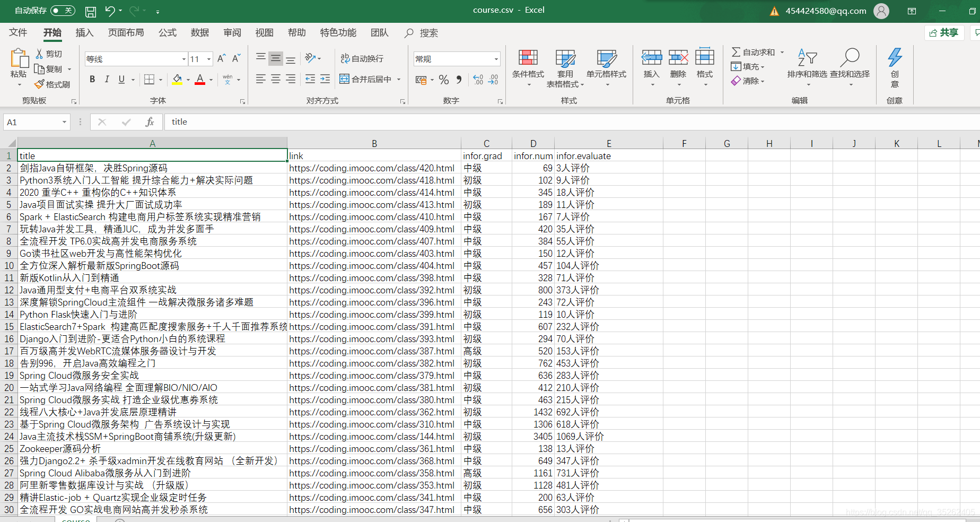Apply Italic formatting

pos(107,79)
